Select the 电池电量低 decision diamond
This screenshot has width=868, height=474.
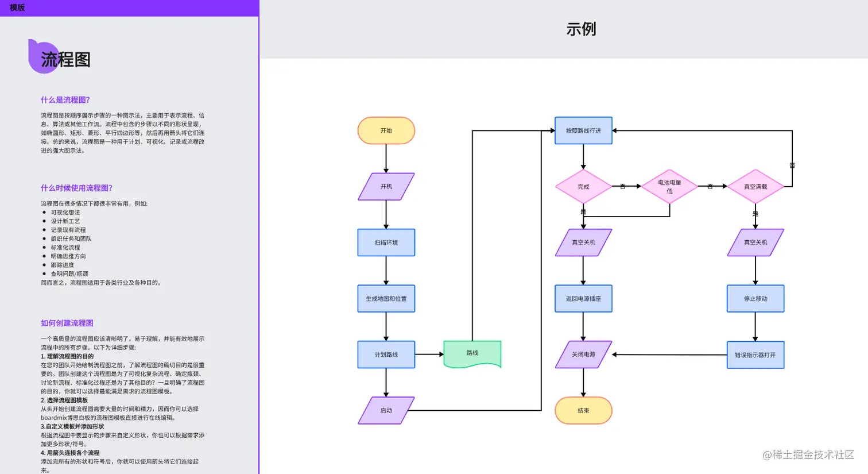tap(669, 187)
